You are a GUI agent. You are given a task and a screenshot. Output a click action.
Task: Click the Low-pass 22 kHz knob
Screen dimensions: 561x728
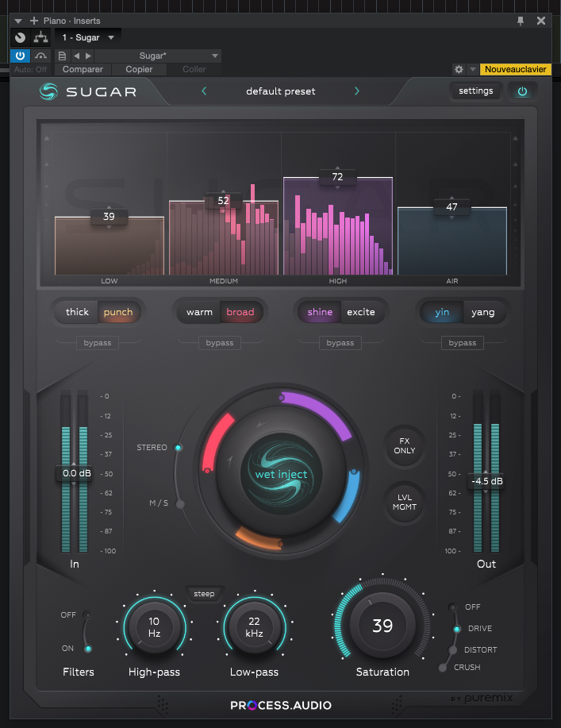(x=254, y=627)
